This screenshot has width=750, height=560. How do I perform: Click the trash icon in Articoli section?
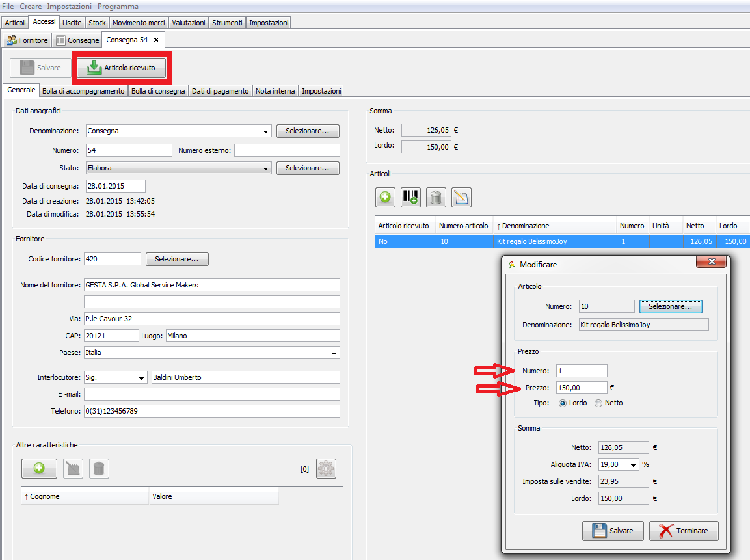[436, 197]
